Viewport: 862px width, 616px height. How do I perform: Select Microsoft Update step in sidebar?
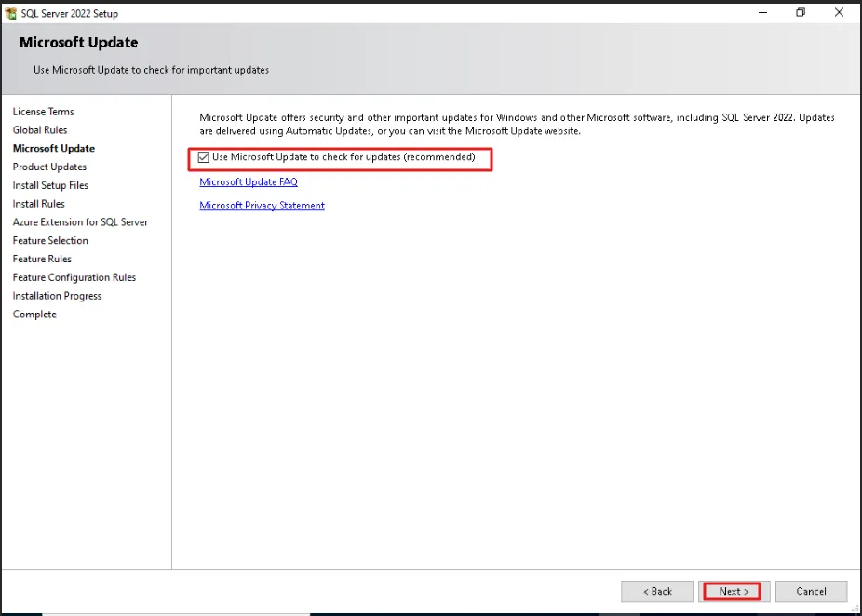[x=54, y=148]
